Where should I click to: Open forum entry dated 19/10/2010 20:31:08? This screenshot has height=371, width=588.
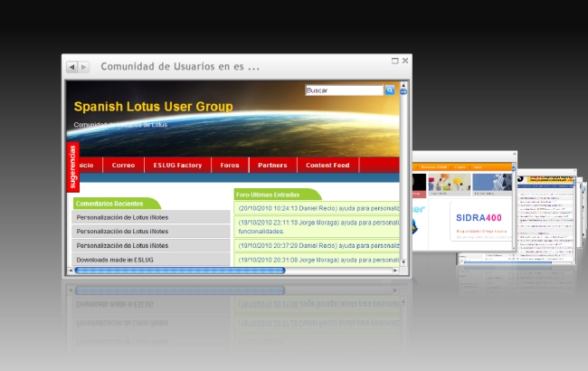(x=317, y=260)
